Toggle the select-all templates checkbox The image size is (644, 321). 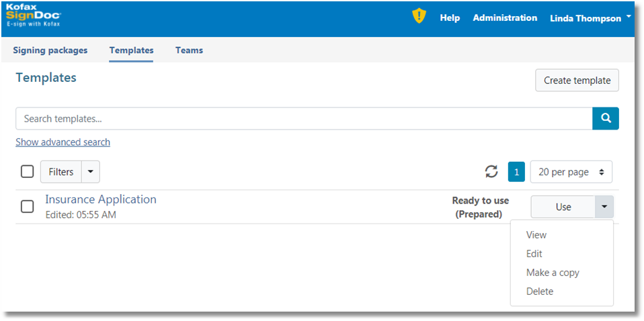coord(27,172)
